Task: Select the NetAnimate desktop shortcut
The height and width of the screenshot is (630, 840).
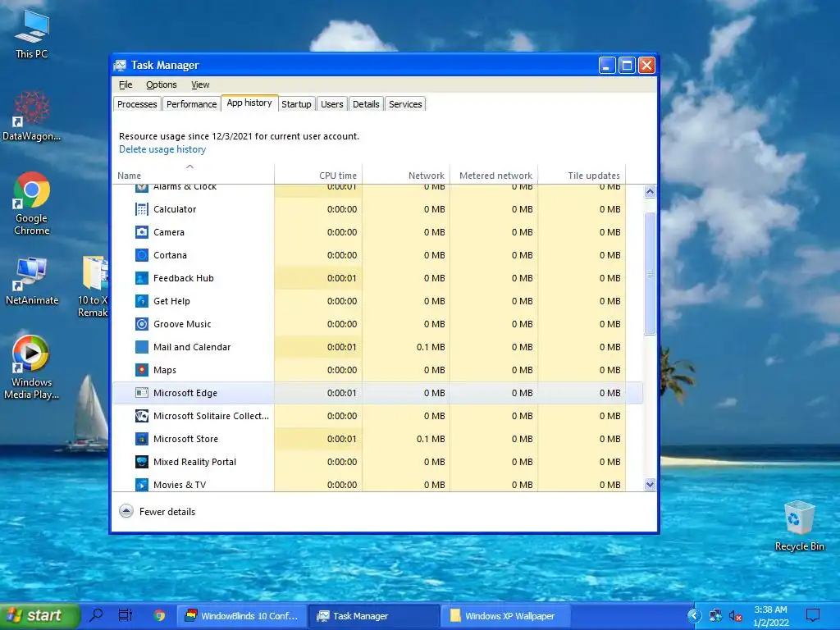Action: [31, 281]
